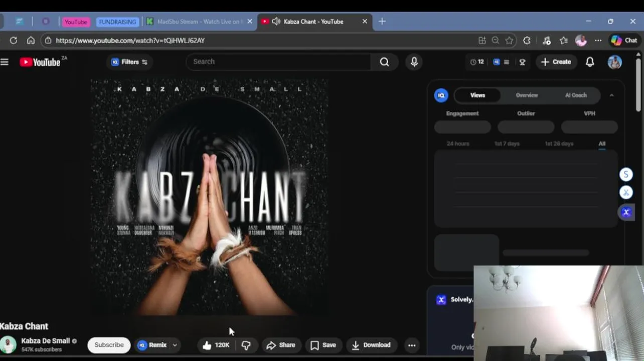Open the favorites list icon
Viewport: 644px width, 361px height.
click(x=564, y=40)
